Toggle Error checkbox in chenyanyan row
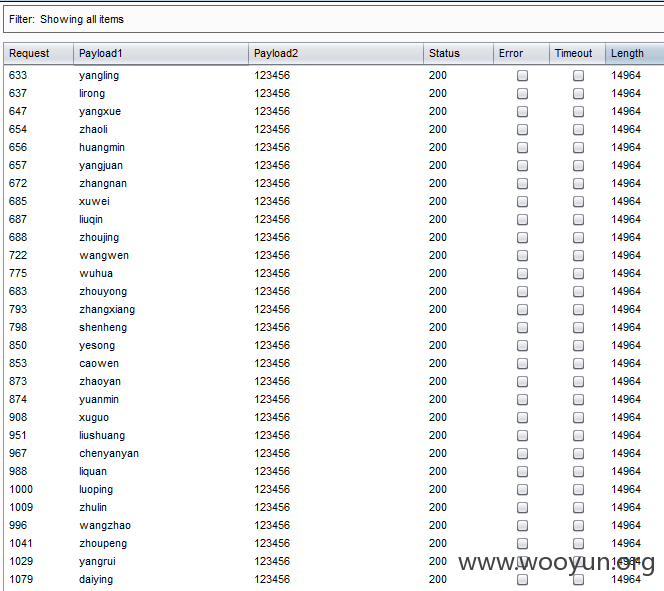This screenshot has width=664, height=591. pyautogui.click(x=523, y=453)
